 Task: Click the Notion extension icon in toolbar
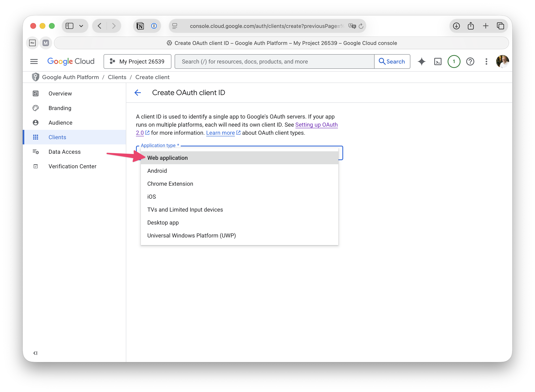pos(140,26)
